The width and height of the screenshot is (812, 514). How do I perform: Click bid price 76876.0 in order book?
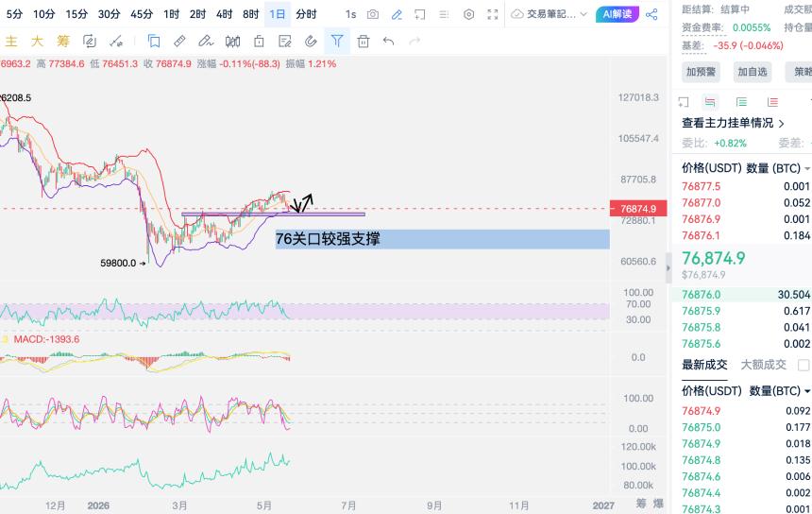pyautogui.click(x=701, y=295)
